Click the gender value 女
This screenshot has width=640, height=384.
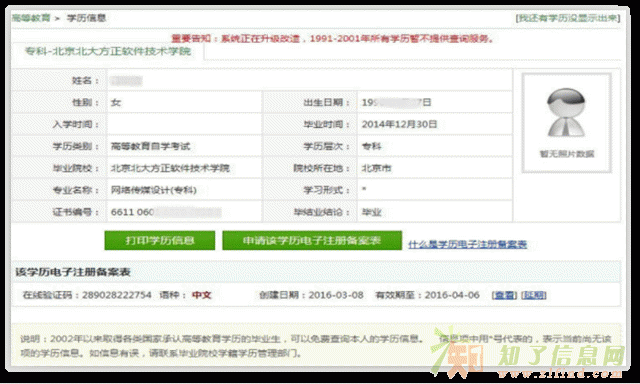click(x=116, y=102)
